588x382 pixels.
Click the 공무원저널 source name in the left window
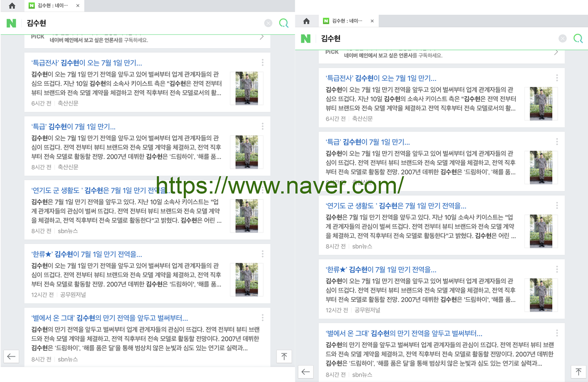(x=73, y=295)
